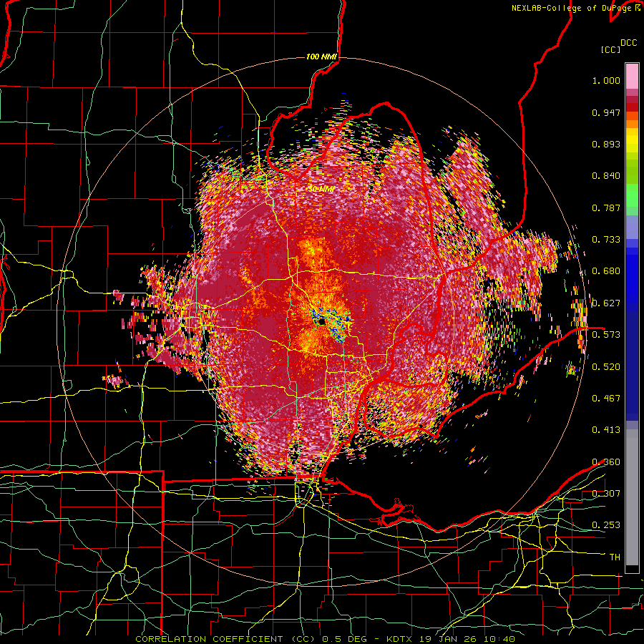This screenshot has height=644, width=644.
Task: Click the 0.787 legend value
Action: 606,208
